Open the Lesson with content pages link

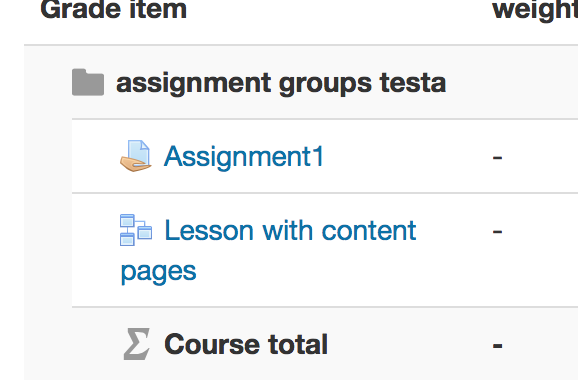[268, 251]
